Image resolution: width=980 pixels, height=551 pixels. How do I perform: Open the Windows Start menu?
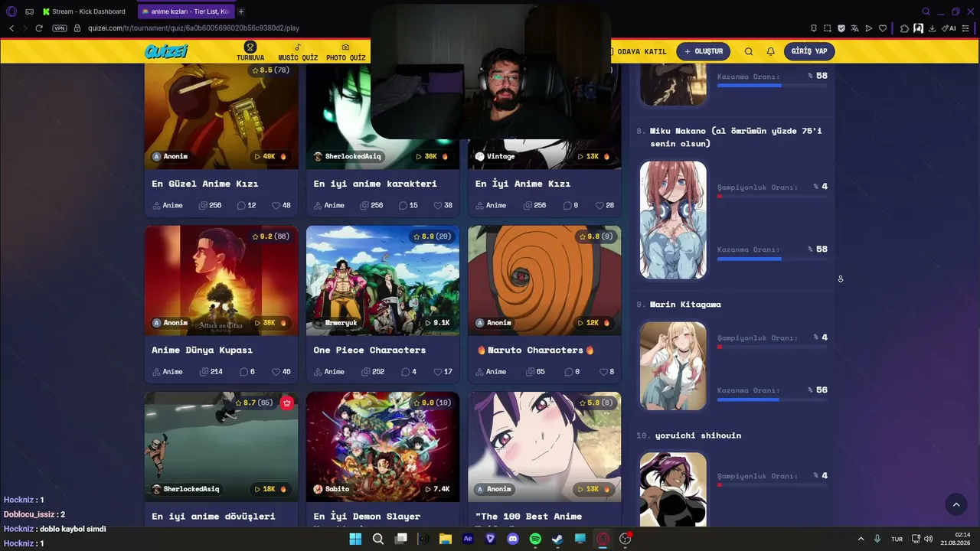click(355, 539)
